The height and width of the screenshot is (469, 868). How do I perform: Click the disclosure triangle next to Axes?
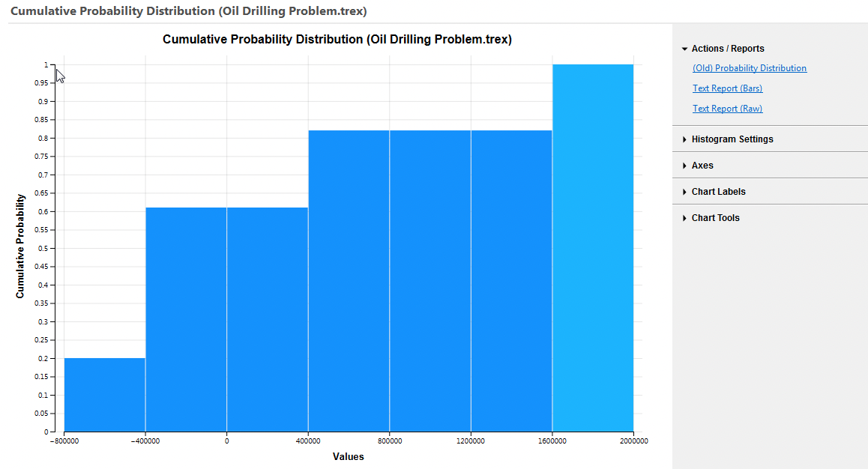[684, 165]
